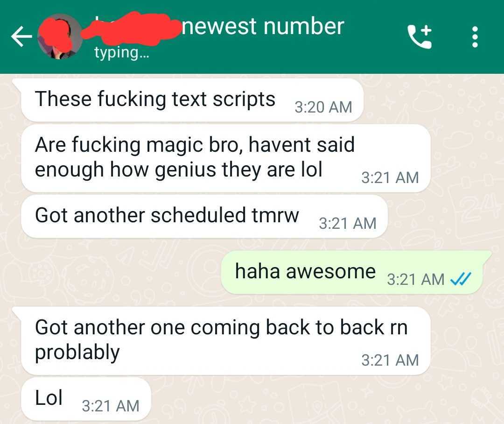This screenshot has width=504, height=424.
Task: Tap the double blue check marks
Action: [460, 279]
